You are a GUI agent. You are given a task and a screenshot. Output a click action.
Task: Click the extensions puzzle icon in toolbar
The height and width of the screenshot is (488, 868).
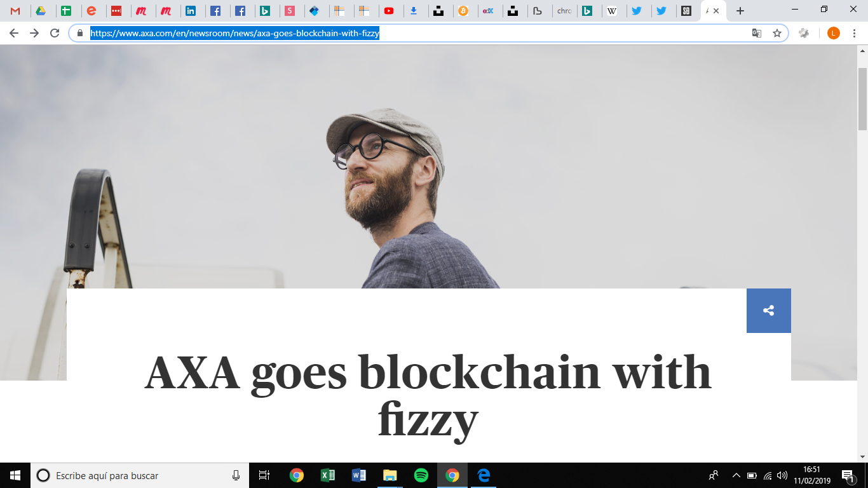804,33
